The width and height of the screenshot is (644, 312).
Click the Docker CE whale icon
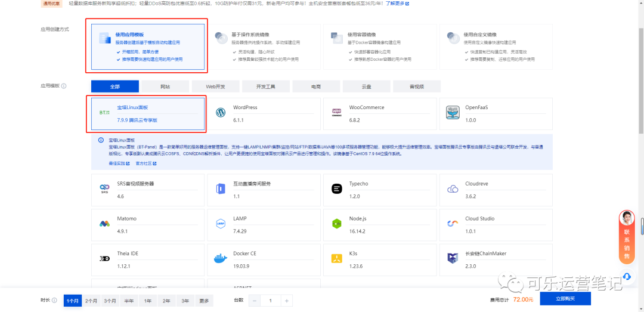(x=221, y=258)
